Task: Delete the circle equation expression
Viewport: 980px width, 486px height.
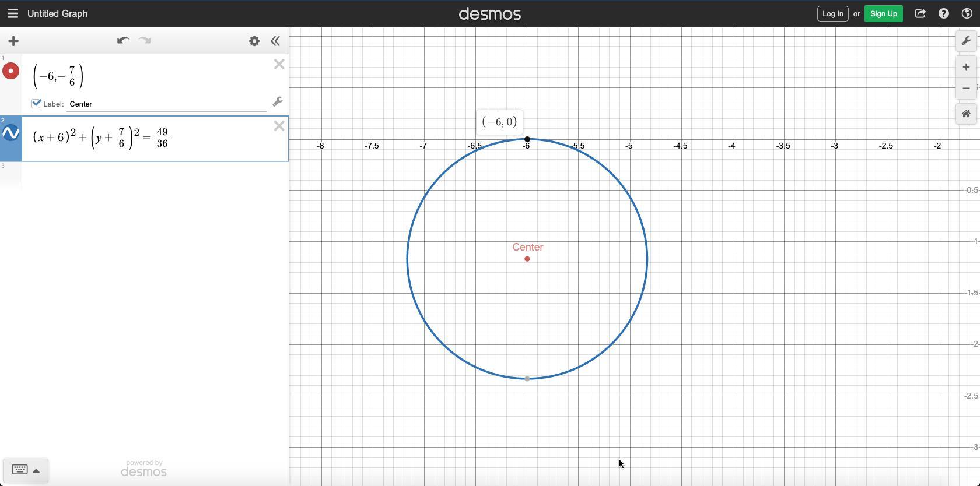Action: (x=279, y=126)
